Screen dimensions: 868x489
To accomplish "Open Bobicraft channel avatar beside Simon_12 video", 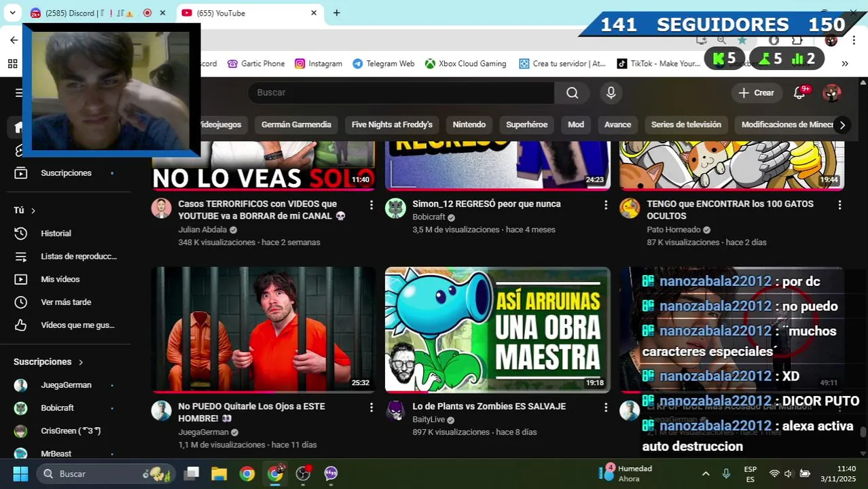I will pos(395,208).
